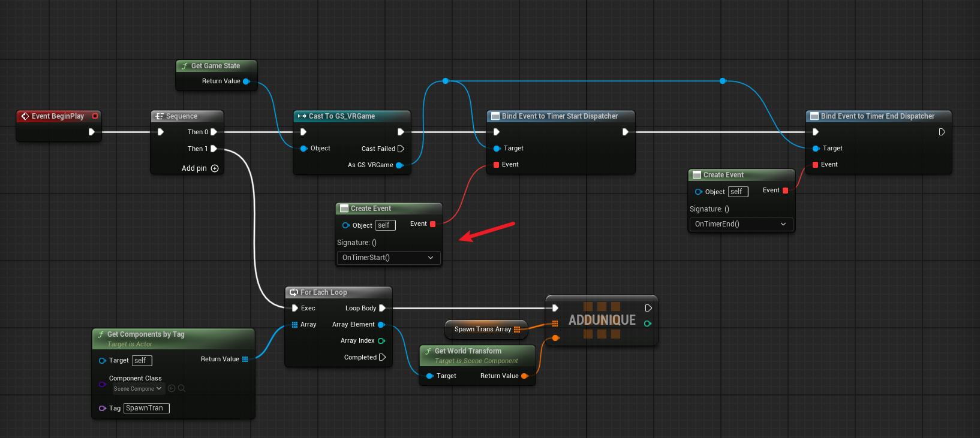Viewport: 980px width, 438px height.
Task: Click the Loop Body exec pin
Action: click(x=382, y=308)
